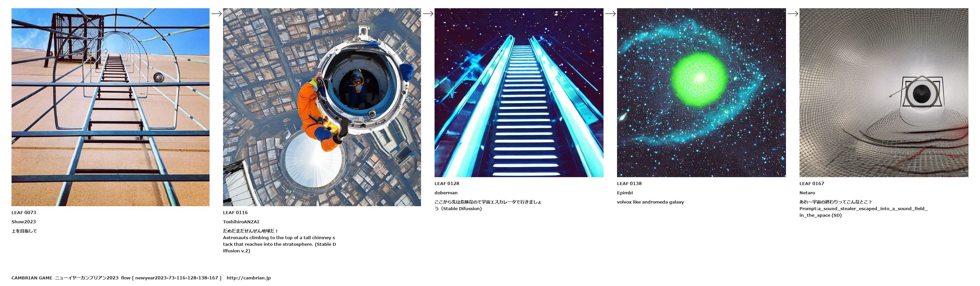Click the LEAF 0073 label
This screenshot has width=980, height=286.
(23, 212)
